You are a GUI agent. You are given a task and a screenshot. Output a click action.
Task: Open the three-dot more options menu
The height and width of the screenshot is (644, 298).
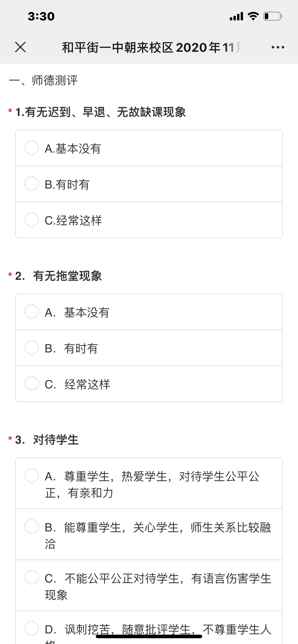click(278, 47)
